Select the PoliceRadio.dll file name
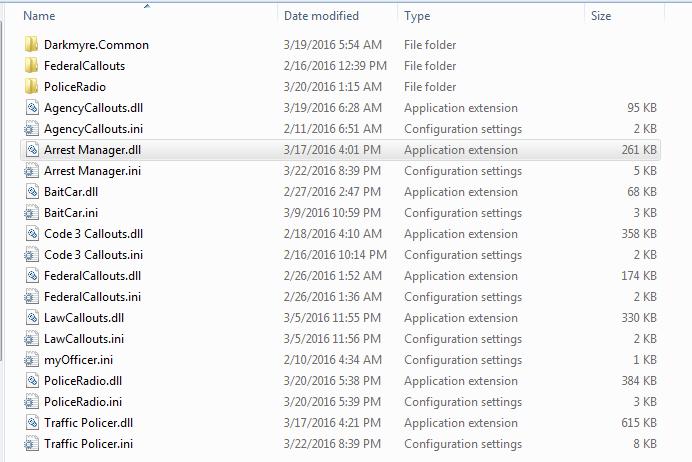 click(83, 381)
